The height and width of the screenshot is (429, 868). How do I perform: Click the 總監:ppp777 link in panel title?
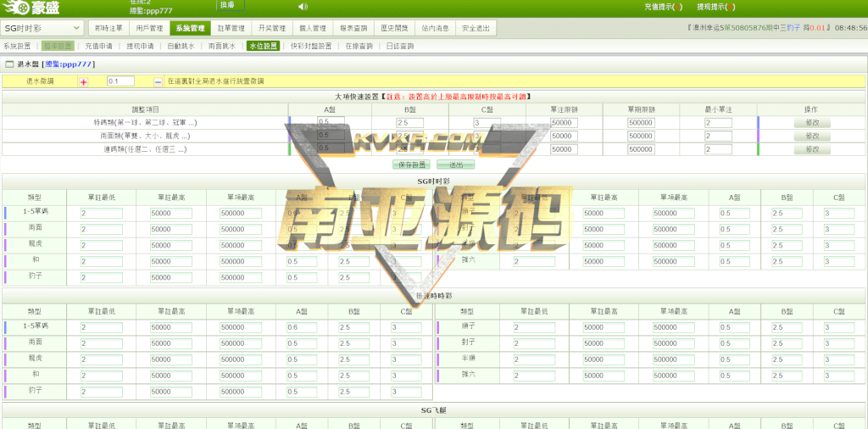coord(70,64)
